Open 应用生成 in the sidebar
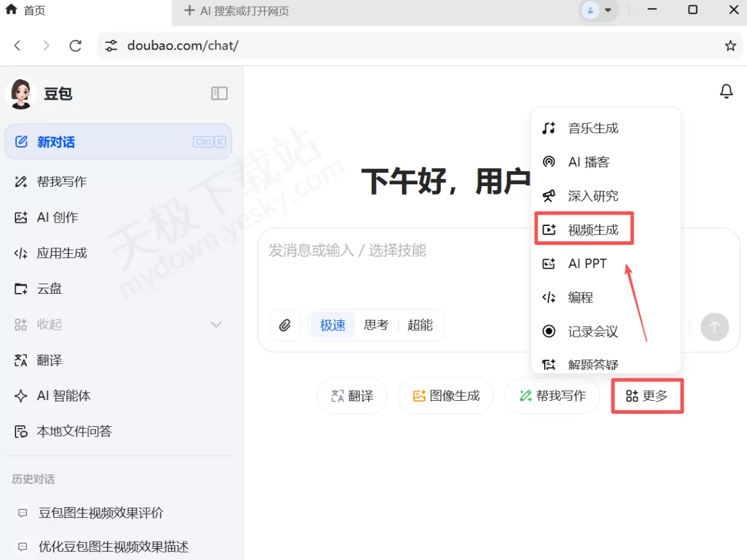The width and height of the screenshot is (747, 560). click(118, 253)
